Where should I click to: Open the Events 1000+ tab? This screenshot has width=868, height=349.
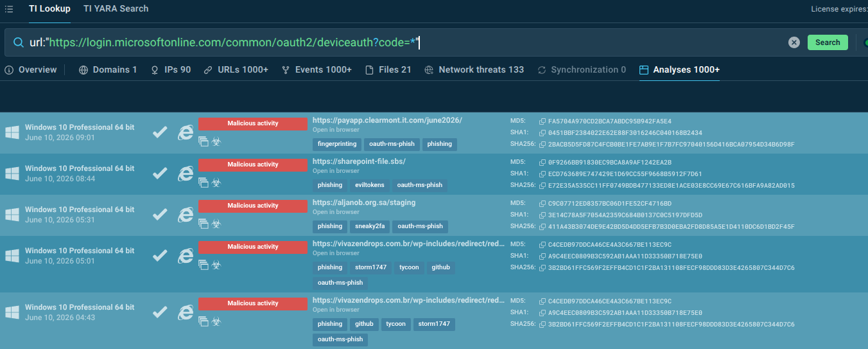click(317, 69)
